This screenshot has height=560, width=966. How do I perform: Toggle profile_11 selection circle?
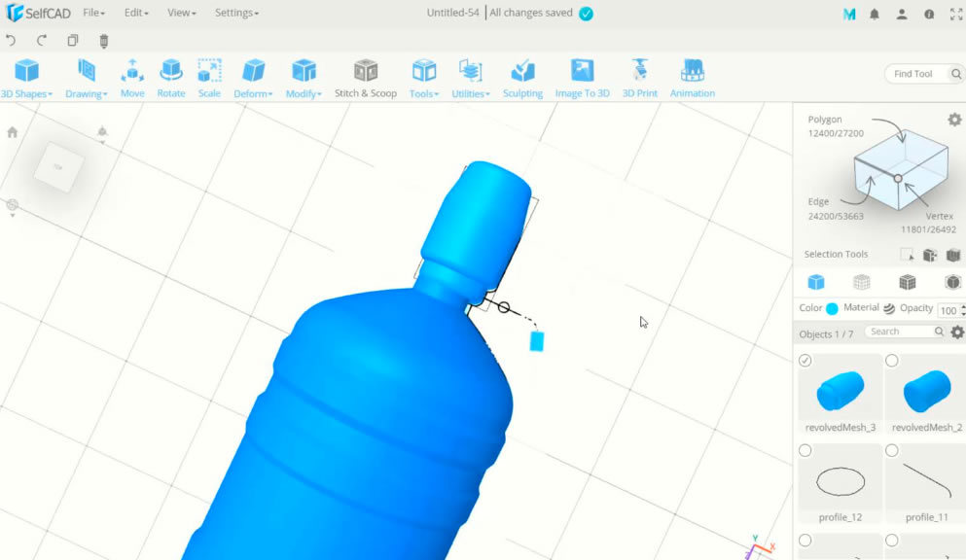click(891, 450)
